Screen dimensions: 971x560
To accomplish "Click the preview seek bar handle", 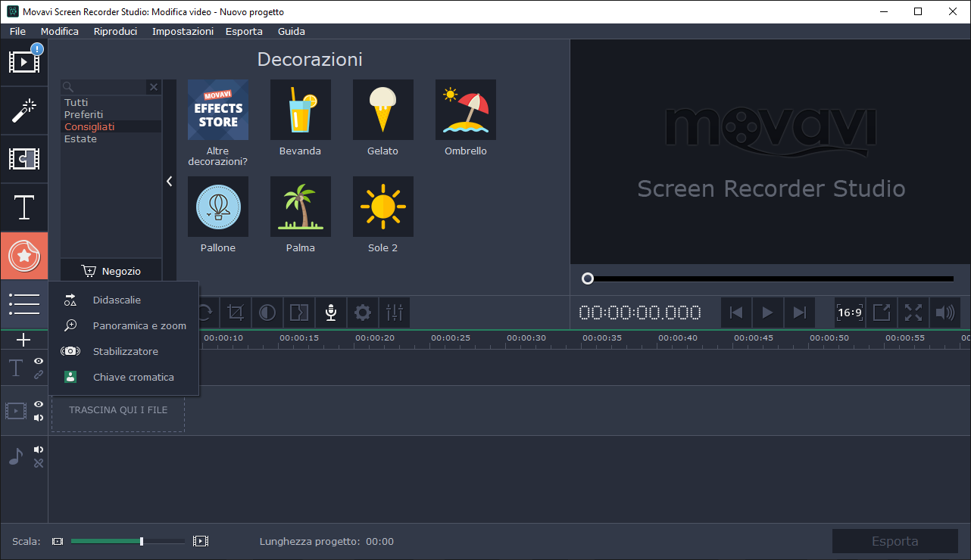I will coord(587,278).
